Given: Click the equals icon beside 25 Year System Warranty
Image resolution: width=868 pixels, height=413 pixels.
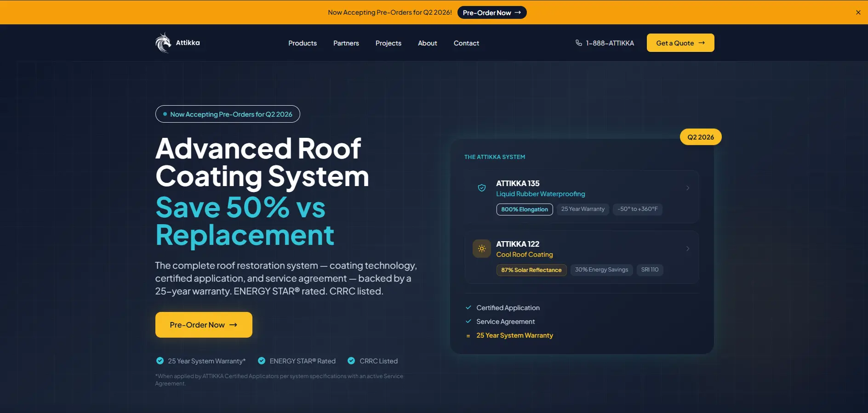Looking at the screenshot, I should [468, 336].
